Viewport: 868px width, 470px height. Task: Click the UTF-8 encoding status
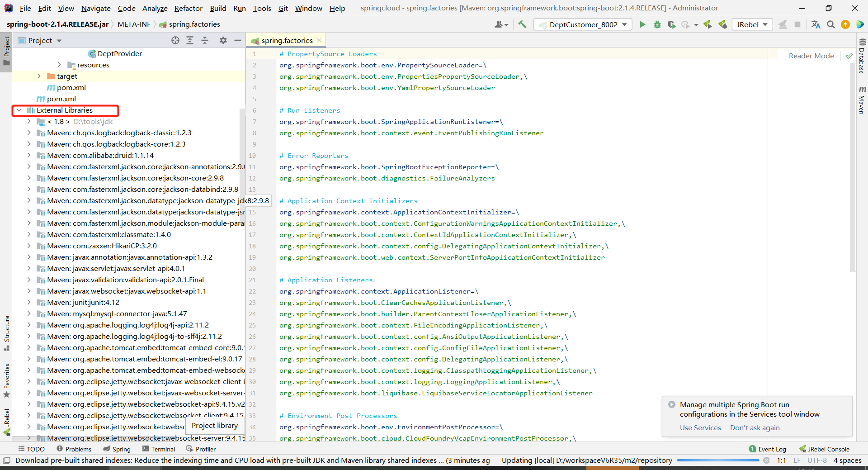click(817, 461)
